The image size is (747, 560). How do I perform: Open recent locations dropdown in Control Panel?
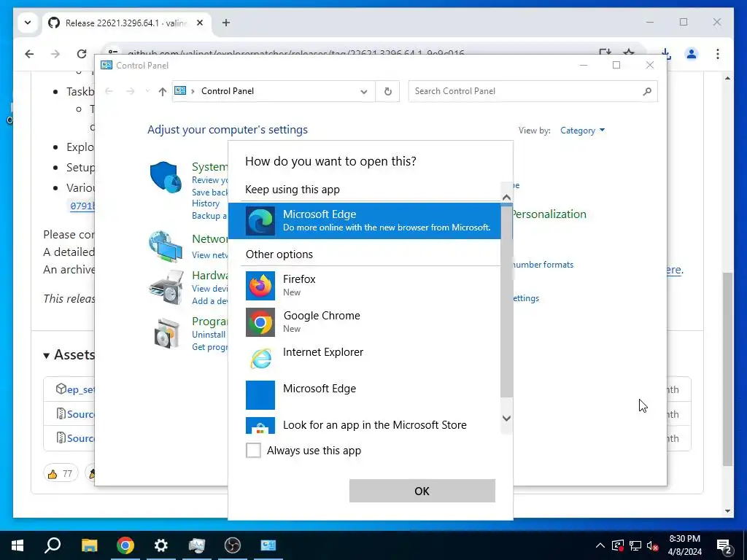[147, 91]
